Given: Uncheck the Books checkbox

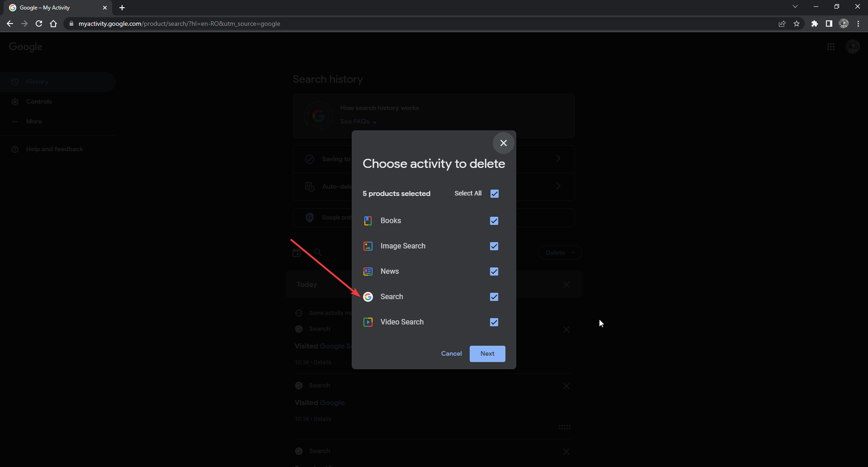Looking at the screenshot, I should 494,221.
